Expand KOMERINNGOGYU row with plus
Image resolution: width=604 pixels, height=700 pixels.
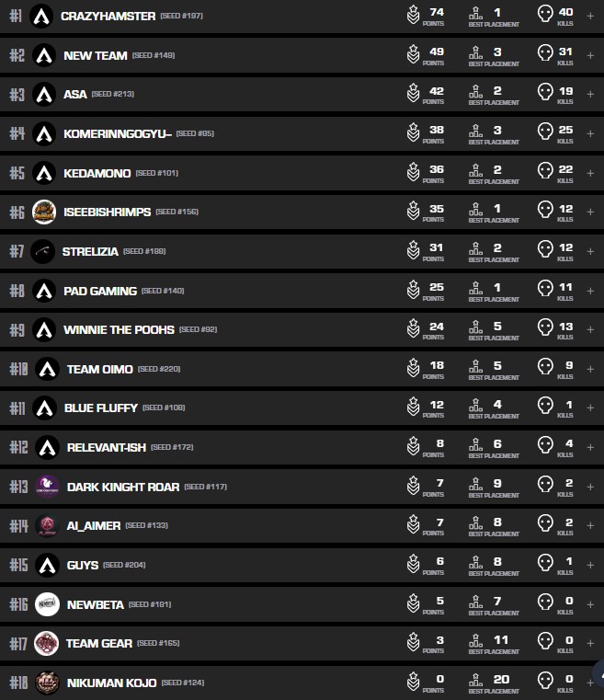tap(589, 133)
